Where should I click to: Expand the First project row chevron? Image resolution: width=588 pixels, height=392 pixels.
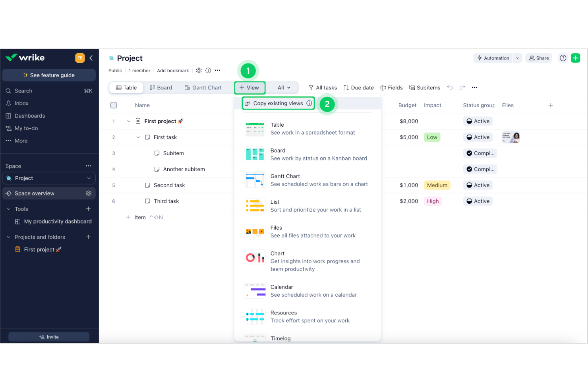tap(128, 121)
